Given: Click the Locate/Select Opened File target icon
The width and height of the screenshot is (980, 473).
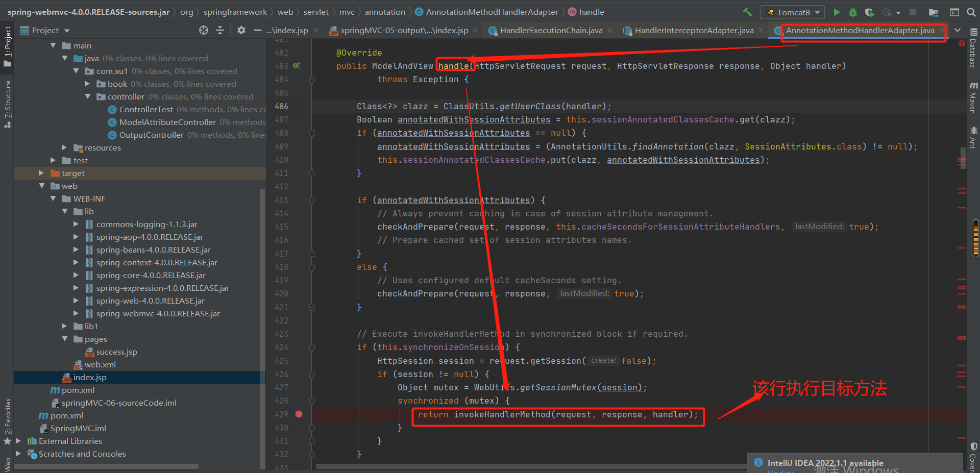Looking at the screenshot, I should click(x=204, y=30).
